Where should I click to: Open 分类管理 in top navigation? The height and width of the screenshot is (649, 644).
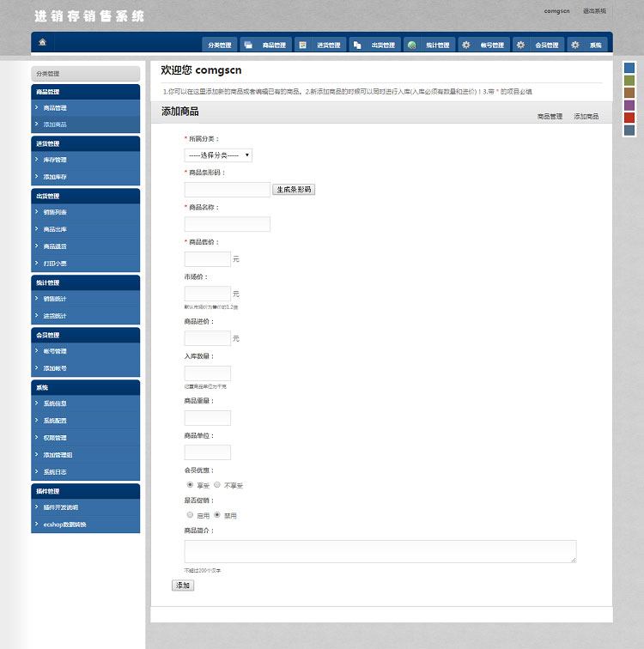click(219, 45)
